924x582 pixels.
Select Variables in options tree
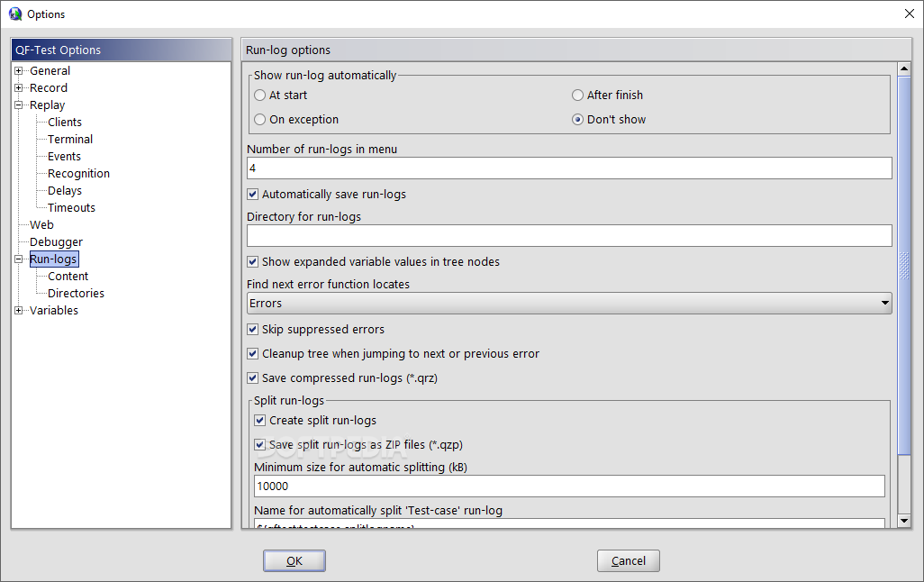pos(54,310)
